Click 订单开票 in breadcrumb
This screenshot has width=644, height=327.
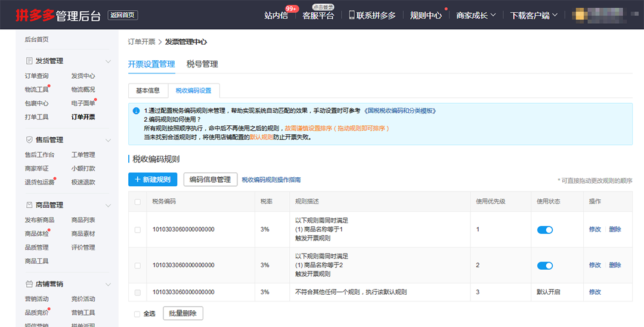[x=142, y=42]
